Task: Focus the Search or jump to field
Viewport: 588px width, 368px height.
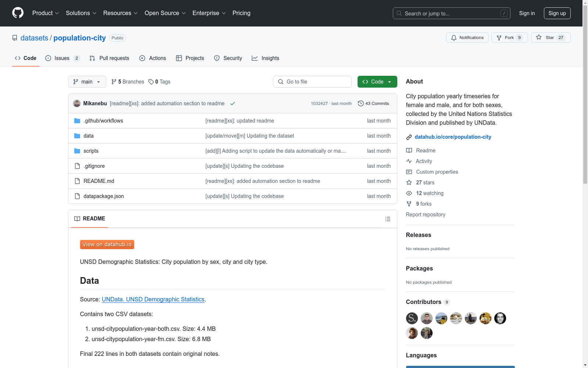Action: click(x=452, y=13)
